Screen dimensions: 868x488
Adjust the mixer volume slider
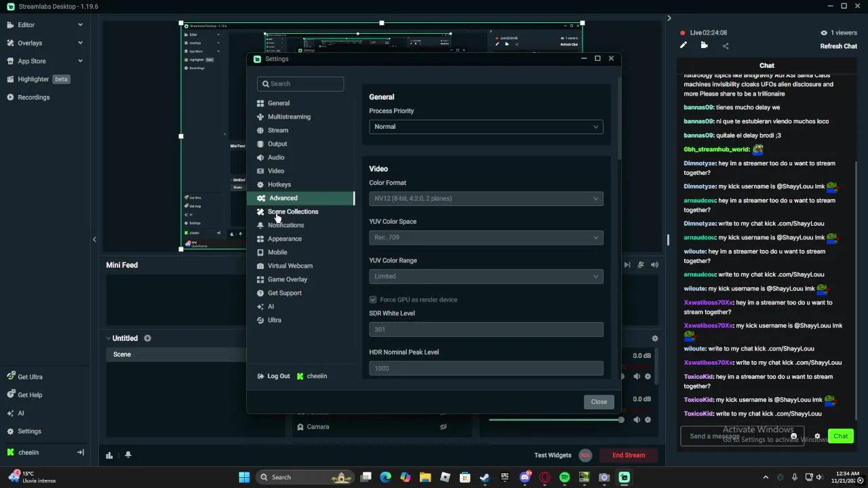tap(555, 420)
